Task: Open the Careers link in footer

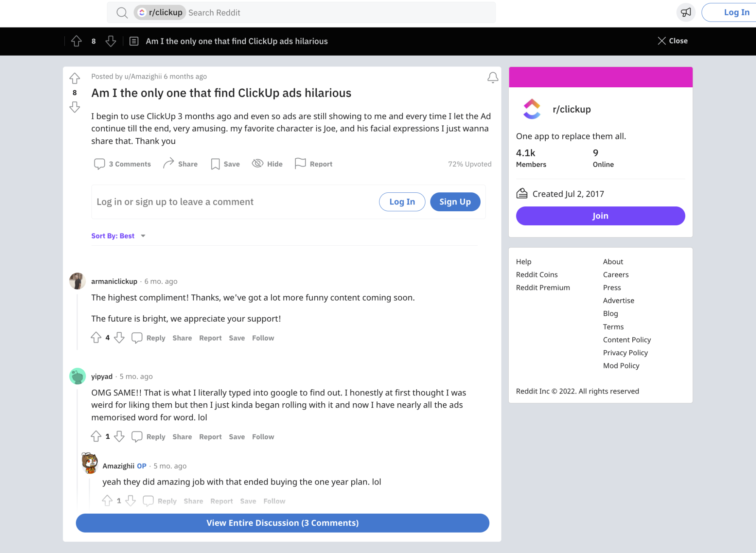Action: pyautogui.click(x=616, y=274)
